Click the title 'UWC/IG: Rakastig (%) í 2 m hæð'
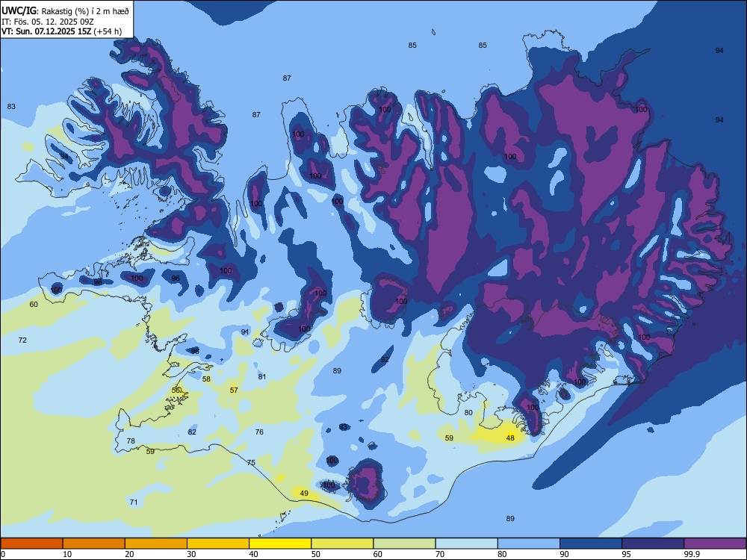 click(x=65, y=10)
